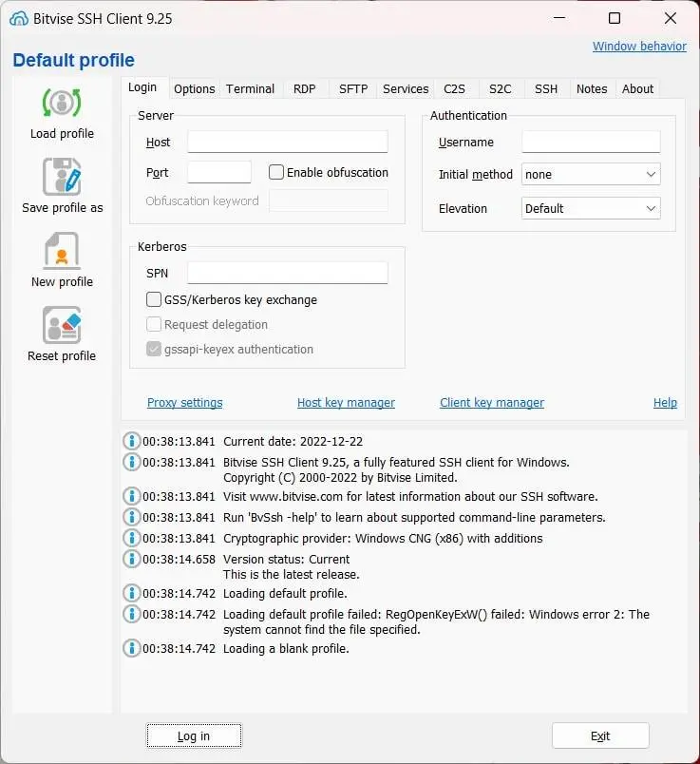Click info icon beside Loading a blank profile entry
Viewport: 700px width, 764px height.
pyautogui.click(x=131, y=648)
